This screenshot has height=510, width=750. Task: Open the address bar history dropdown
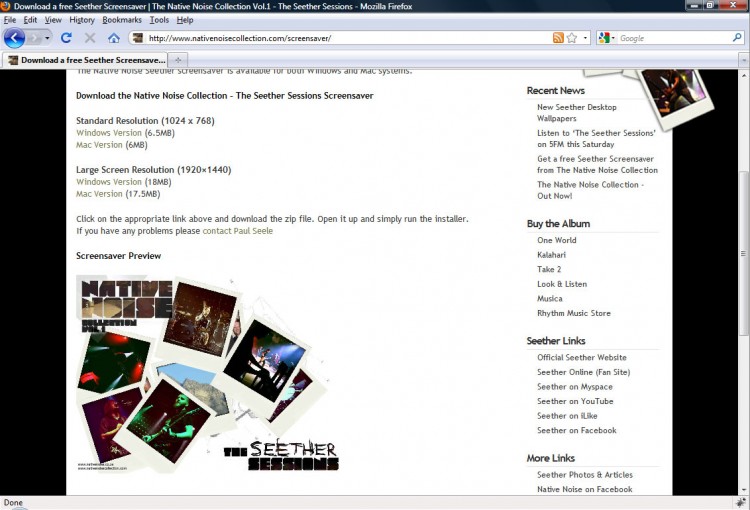click(x=585, y=38)
